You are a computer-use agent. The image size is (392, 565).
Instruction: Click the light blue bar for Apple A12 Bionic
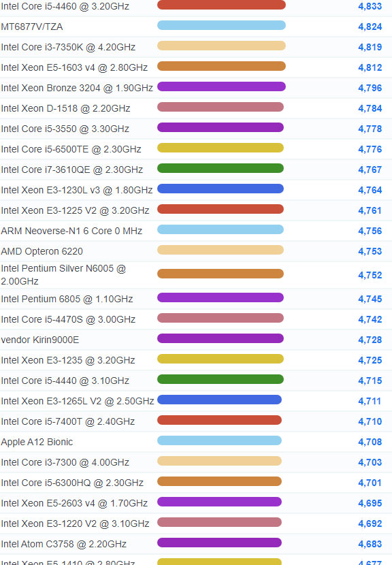coord(219,440)
